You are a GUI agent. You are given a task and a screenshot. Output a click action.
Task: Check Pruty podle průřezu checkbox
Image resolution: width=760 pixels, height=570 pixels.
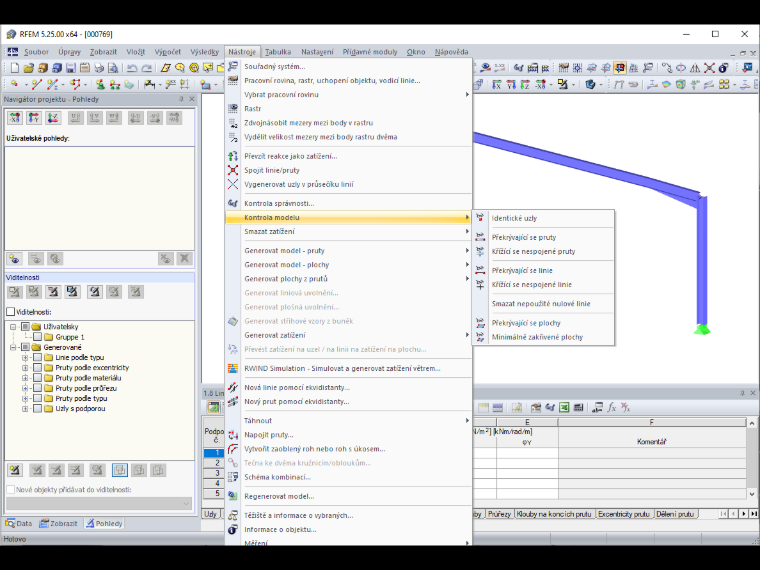[37, 388]
